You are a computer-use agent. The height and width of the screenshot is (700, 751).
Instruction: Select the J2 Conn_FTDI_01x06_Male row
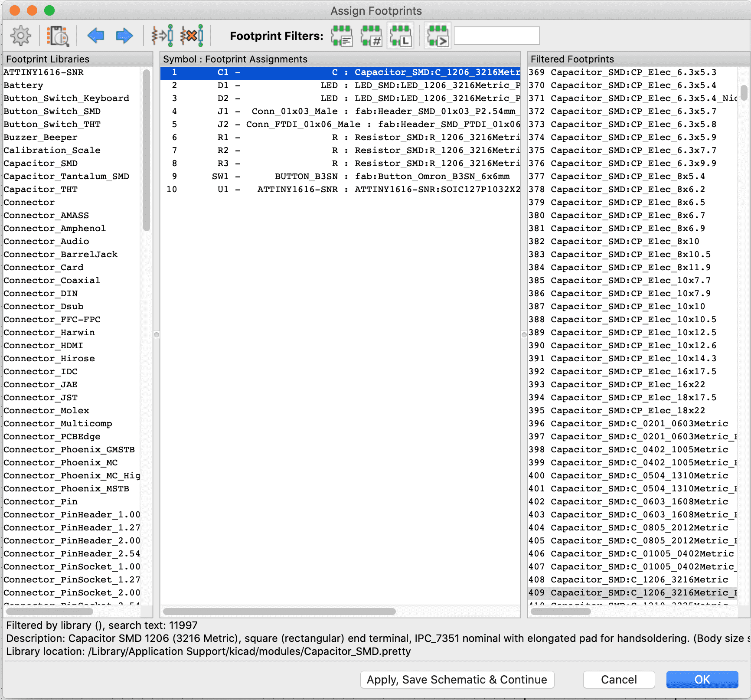pyautogui.click(x=340, y=124)
